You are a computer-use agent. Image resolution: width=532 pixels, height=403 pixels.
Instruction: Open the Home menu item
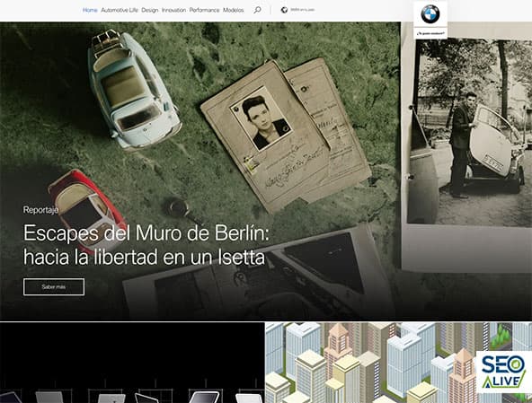[x=90, y=10]
